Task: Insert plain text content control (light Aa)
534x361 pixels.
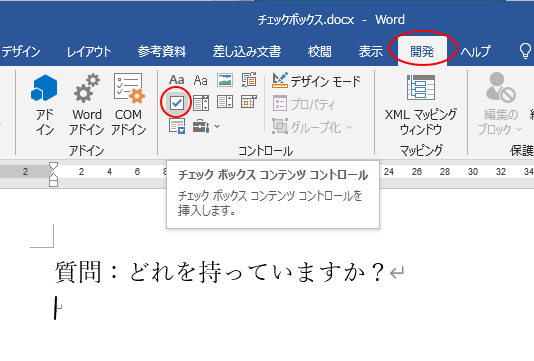Action: point(200,80)
